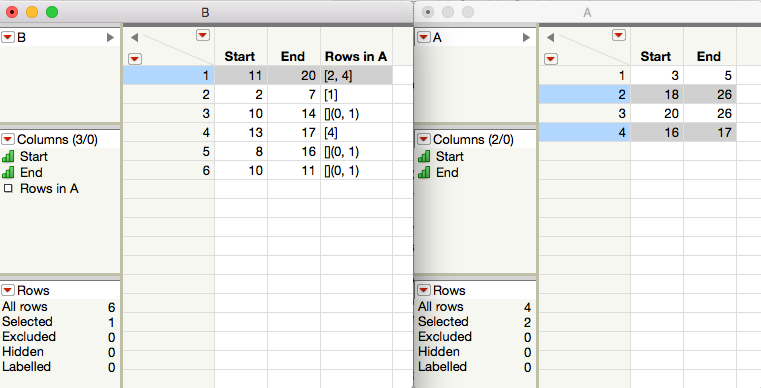Click the End column header in table B
Image resolution: width=761 pixels, height=388 pixels.
(x=293, y=56)
